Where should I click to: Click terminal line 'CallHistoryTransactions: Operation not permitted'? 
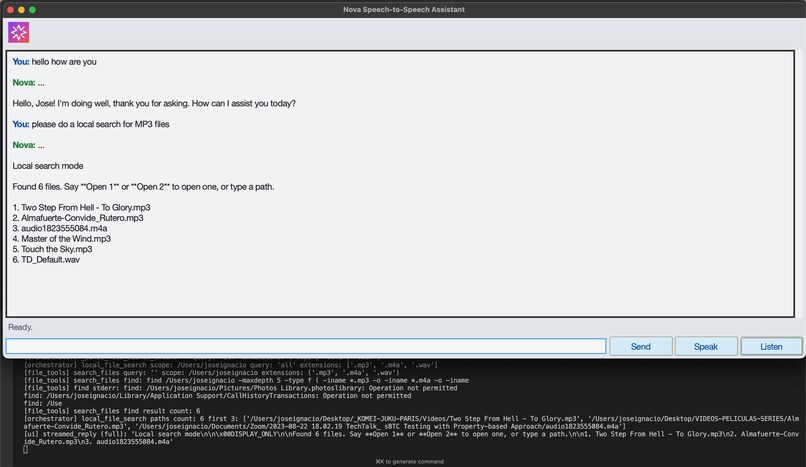click(217, 396)
